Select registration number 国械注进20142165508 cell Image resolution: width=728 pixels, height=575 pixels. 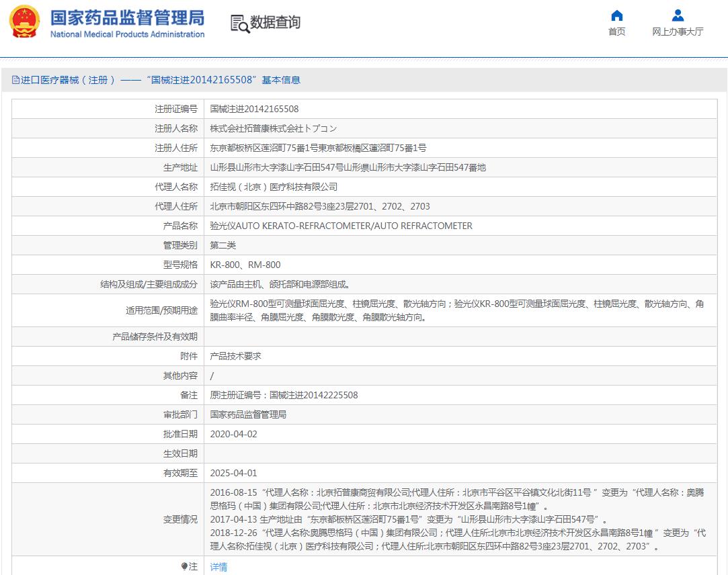click(x=254, y=109)
